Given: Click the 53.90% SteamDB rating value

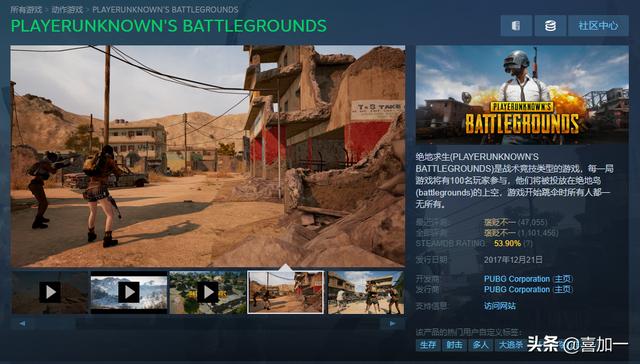Looking at the screenshot, I should [507, 243].
